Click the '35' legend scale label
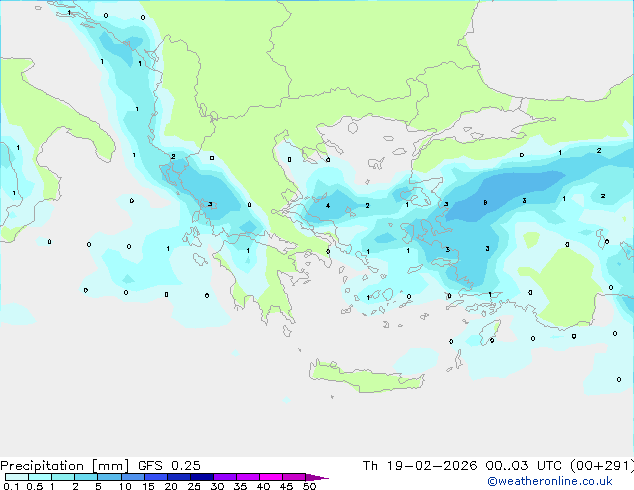 coord(240,486)
